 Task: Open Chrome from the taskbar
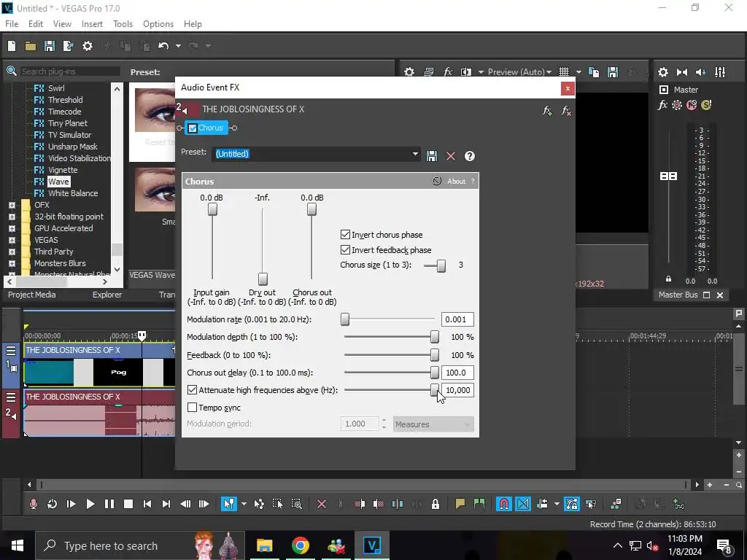coord(301,545)
